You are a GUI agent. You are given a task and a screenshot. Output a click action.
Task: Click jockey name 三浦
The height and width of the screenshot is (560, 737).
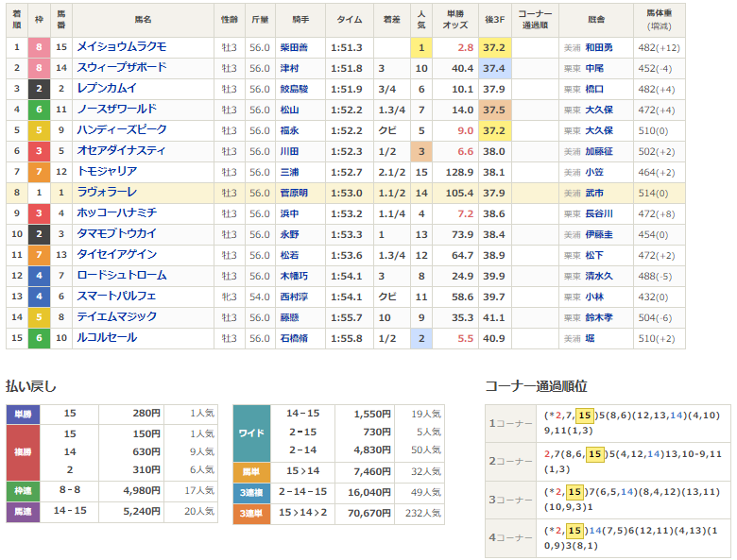coord(289,172)
